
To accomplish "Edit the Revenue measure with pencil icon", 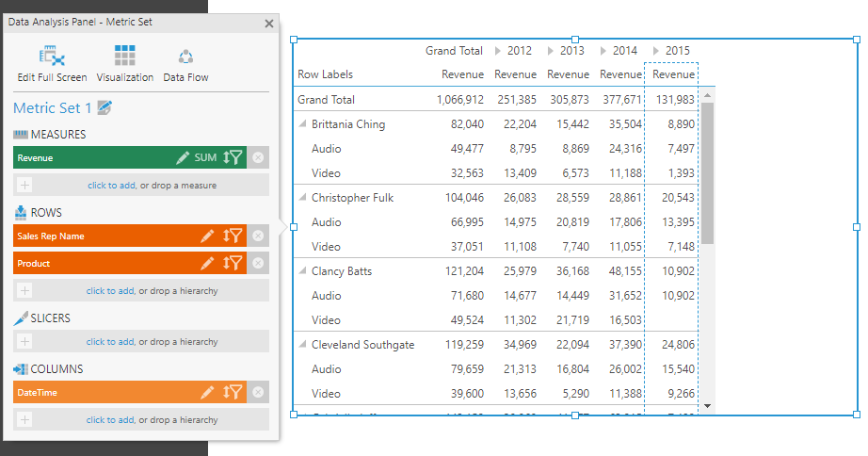I will (x=183, y=157).
